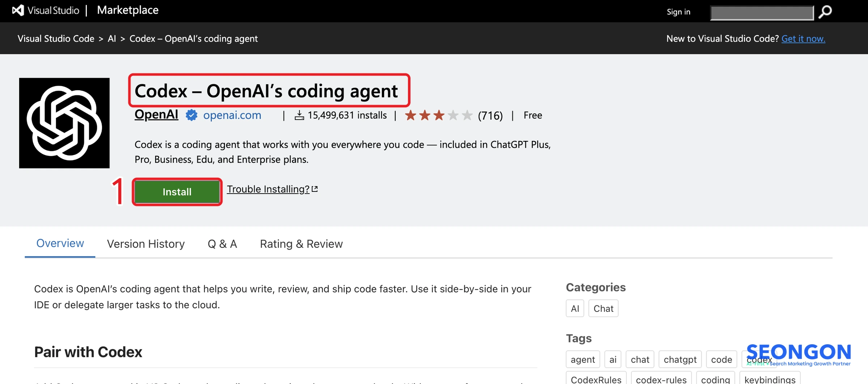Viewport: 868px width, 384px height.
Task: Click the 'code' tag
Action: [722, 359]
